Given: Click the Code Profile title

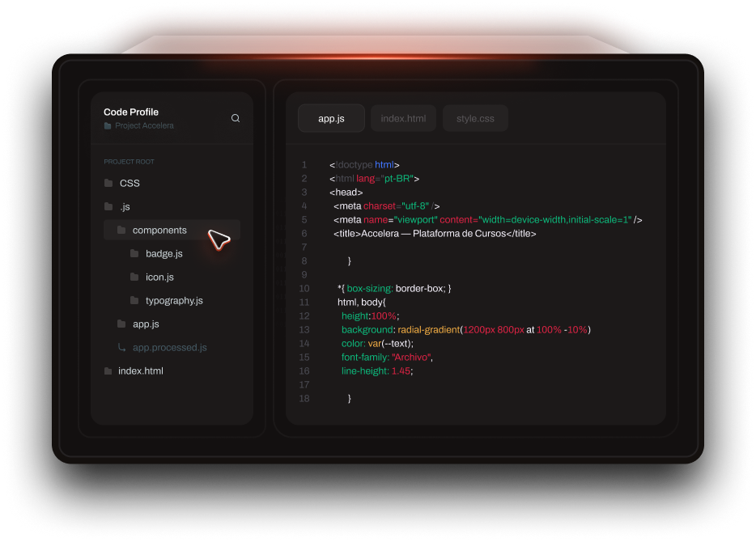Looking at the screenshot, I should tap(131, 112).
